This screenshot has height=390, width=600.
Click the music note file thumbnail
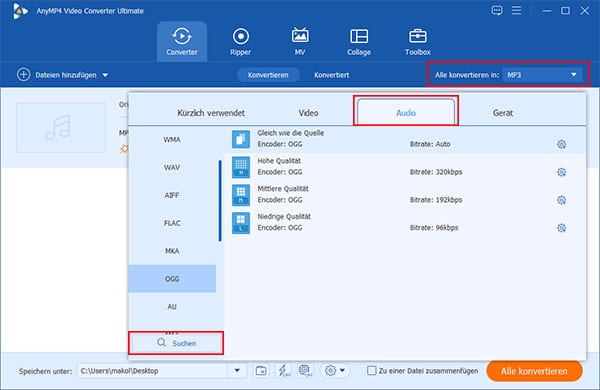click(x=61, y=127)
